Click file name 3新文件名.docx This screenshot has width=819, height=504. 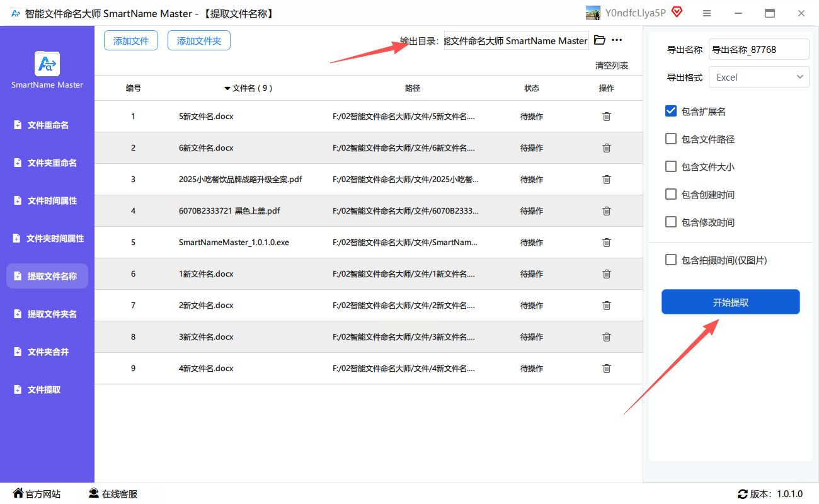206,337
